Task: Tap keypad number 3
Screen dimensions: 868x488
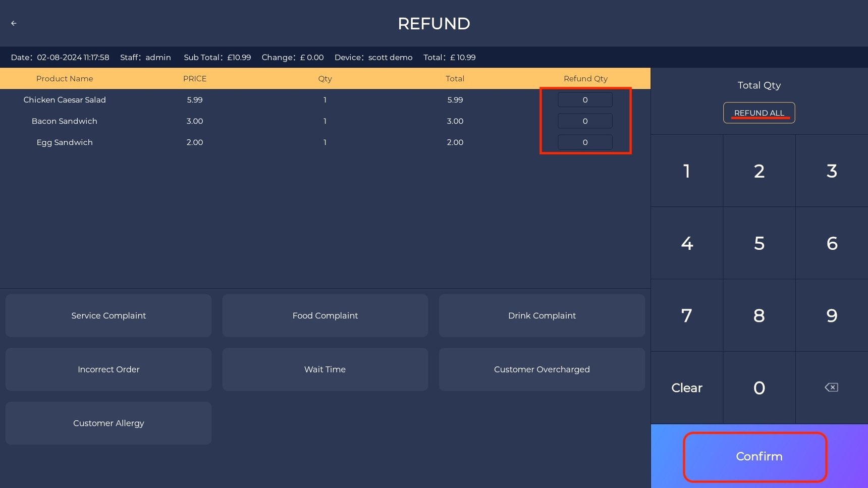Action: pyautogui.click(x=832, y=171)
